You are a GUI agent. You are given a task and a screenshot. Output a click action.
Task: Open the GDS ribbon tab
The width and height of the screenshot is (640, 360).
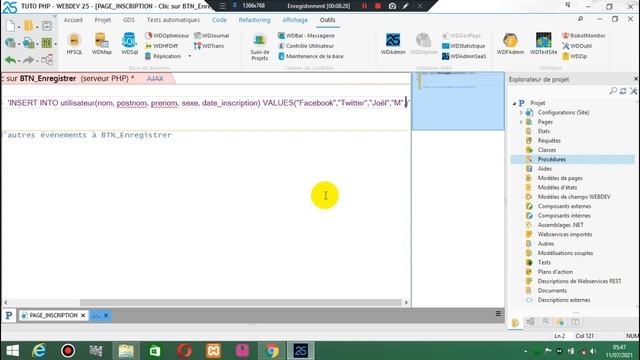tap(129, 20)
